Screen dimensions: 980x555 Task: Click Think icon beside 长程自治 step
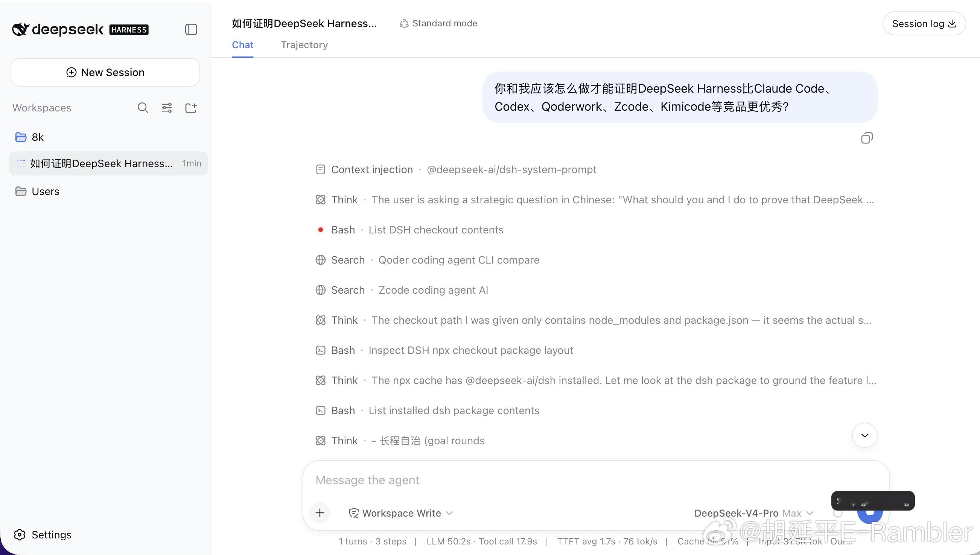[320, 441]
